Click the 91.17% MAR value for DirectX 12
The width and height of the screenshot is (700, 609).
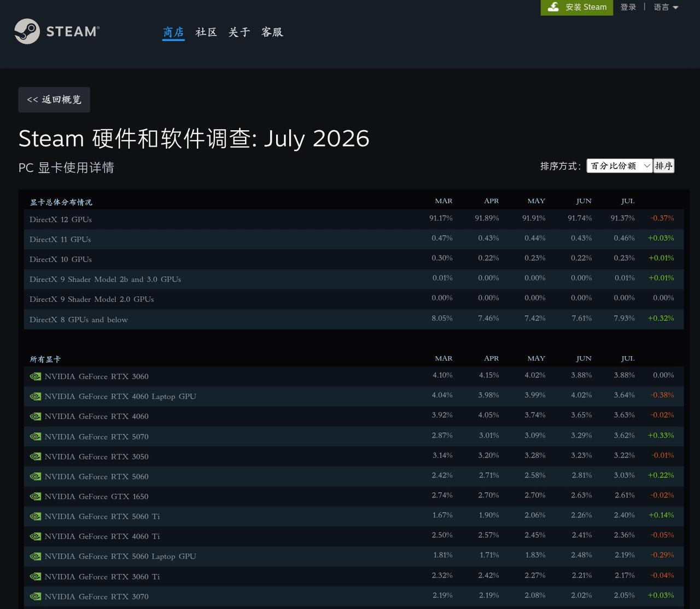coord(441,218)
